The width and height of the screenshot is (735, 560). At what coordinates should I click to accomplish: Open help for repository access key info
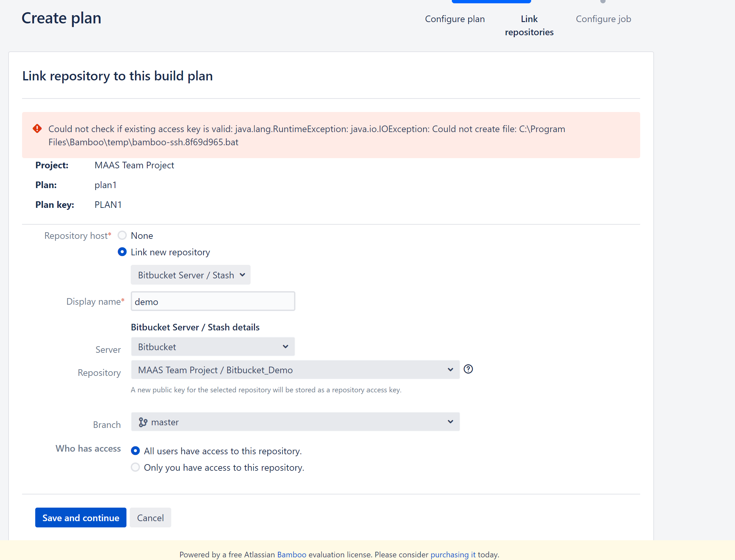[468, 369]
